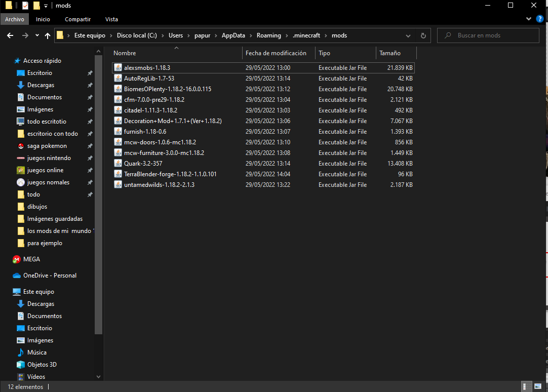Select papur breadcrumb segment
The height and width of the screenshot is (392, 548).
(203, 35)
